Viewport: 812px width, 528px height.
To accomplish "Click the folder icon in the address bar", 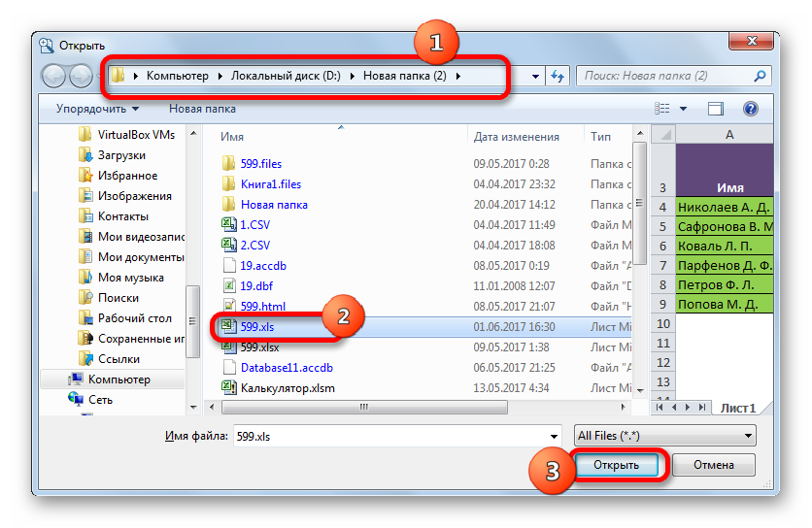I will point(118,76).
